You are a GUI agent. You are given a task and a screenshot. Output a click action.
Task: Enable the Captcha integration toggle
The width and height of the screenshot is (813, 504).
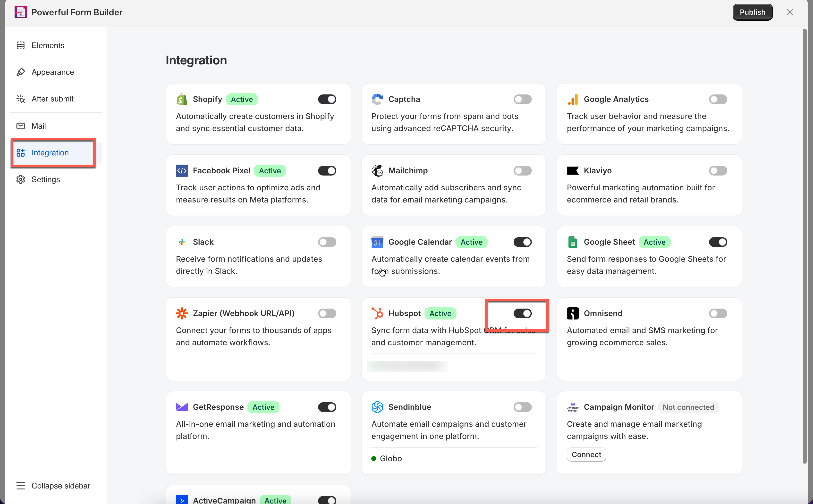[522, 99]
